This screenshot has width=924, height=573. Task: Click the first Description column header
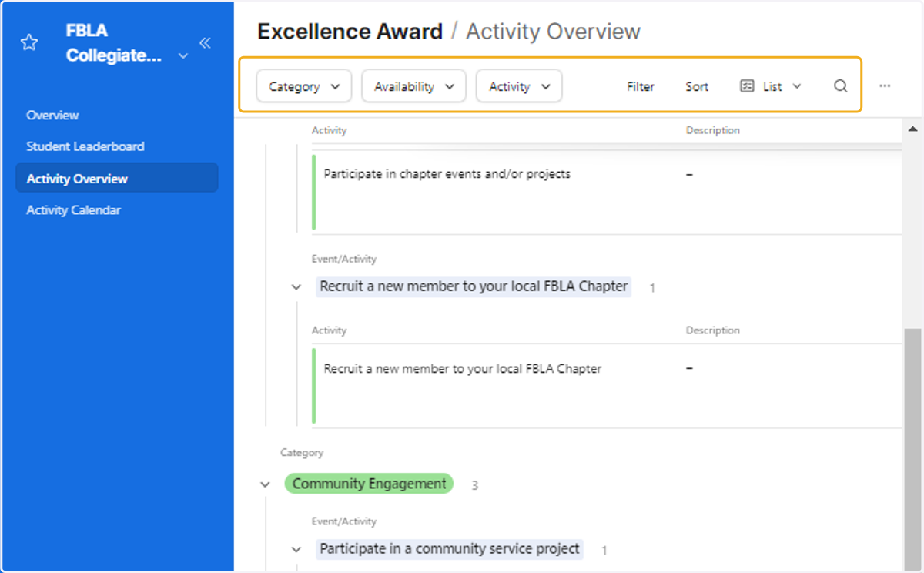pyautogui.click(x=713, y=130)
